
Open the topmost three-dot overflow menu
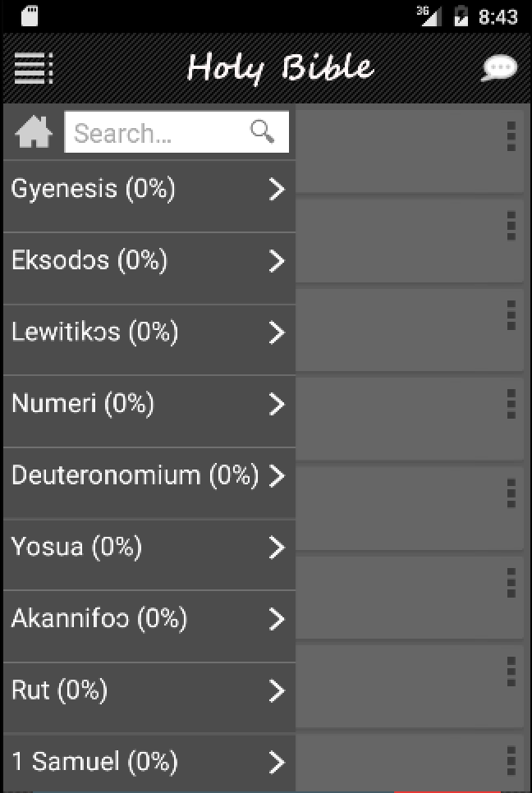(511, 135)
